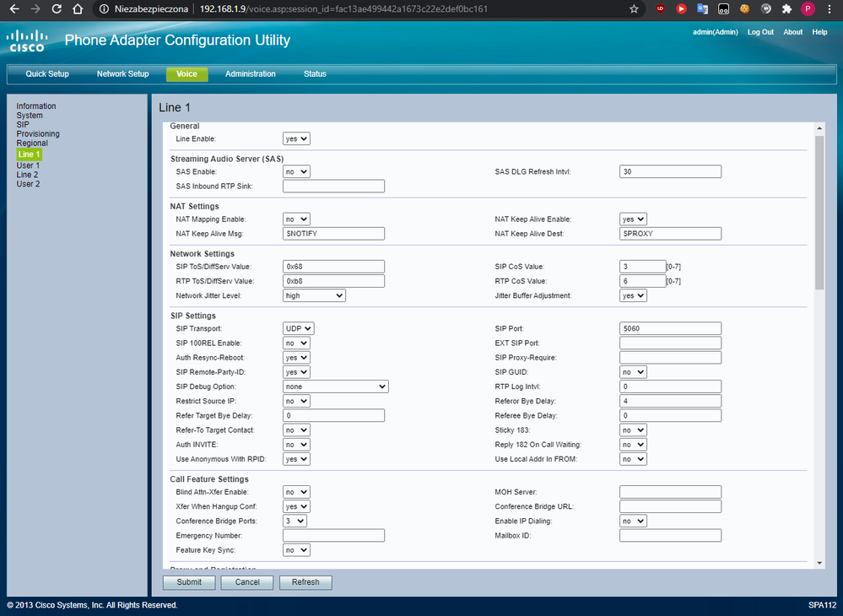Change the Network Jitter Level dropdown
The height and width of the screenshot is (616, 843).
(x=314, y=296)
